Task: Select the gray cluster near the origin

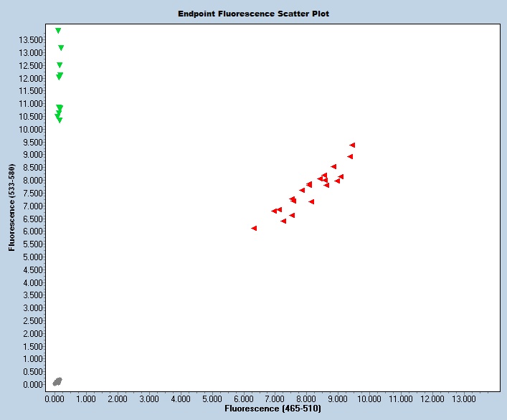Action: coord(57,381)
